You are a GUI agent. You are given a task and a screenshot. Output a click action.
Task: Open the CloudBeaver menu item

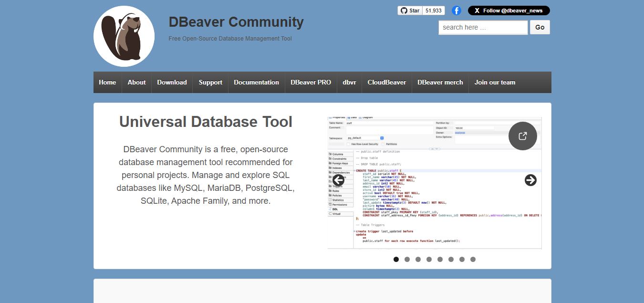pos(386,82)
